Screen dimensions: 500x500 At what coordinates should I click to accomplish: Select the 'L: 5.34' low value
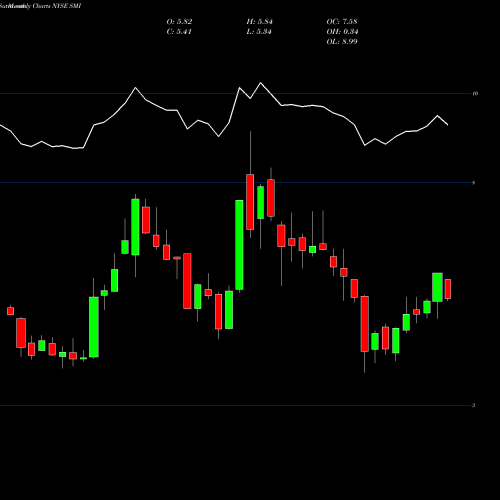[x=259, y=32]
